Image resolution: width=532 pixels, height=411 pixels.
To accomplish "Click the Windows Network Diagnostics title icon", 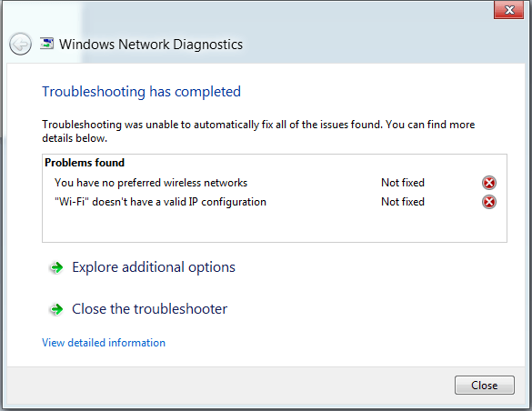I will point(46,44).
